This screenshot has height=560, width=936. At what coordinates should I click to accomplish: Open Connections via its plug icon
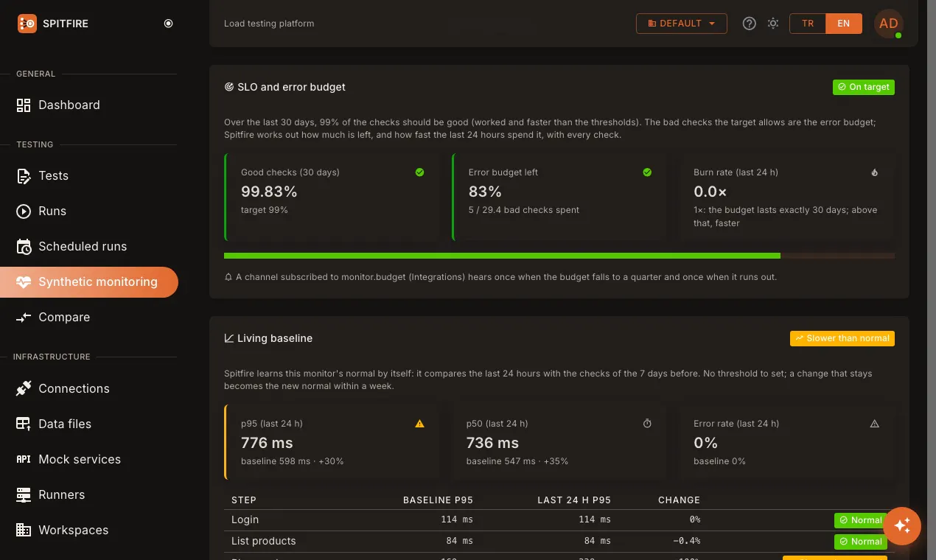(24, 389)
